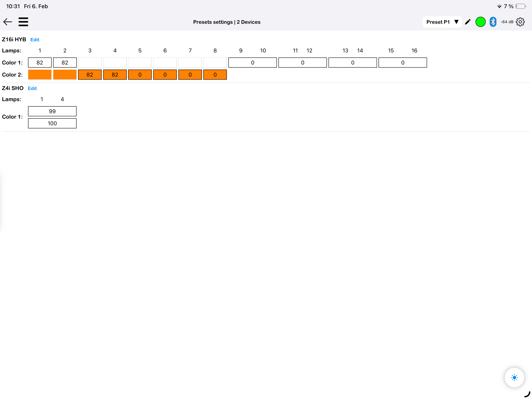Viewport: 532px width, 399px height.
Task: Tap lamp number 9 header in Z16i HYB
Action: point(241,50)
